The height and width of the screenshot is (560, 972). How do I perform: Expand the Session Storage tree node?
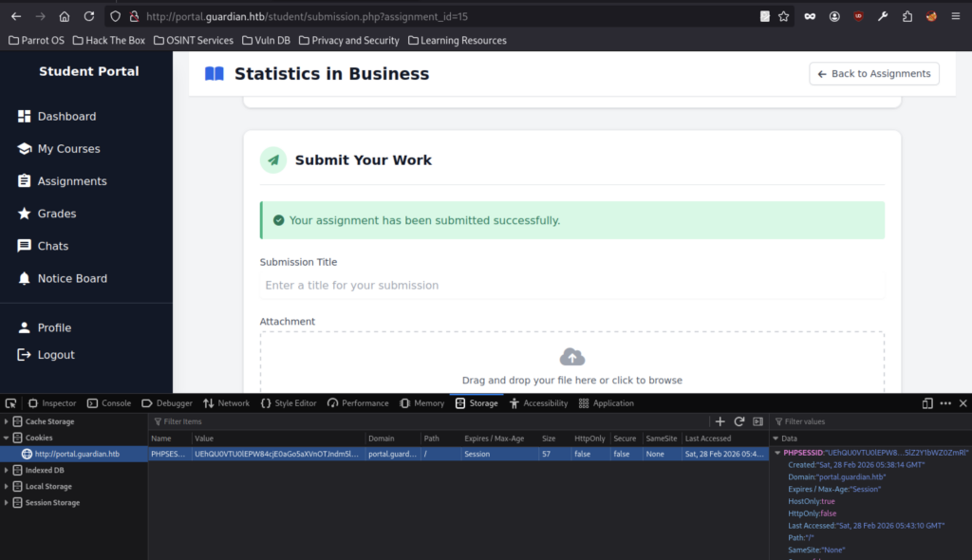(7, 503)
